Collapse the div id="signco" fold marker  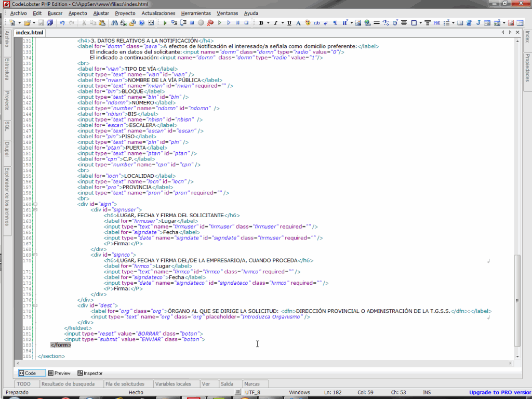[35, 255]
